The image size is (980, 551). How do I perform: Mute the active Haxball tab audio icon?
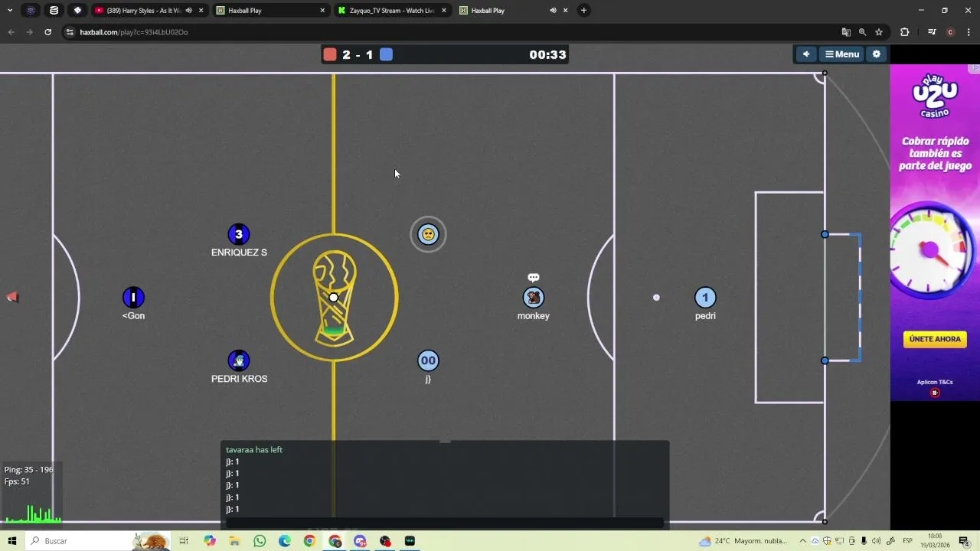point(553,11)
